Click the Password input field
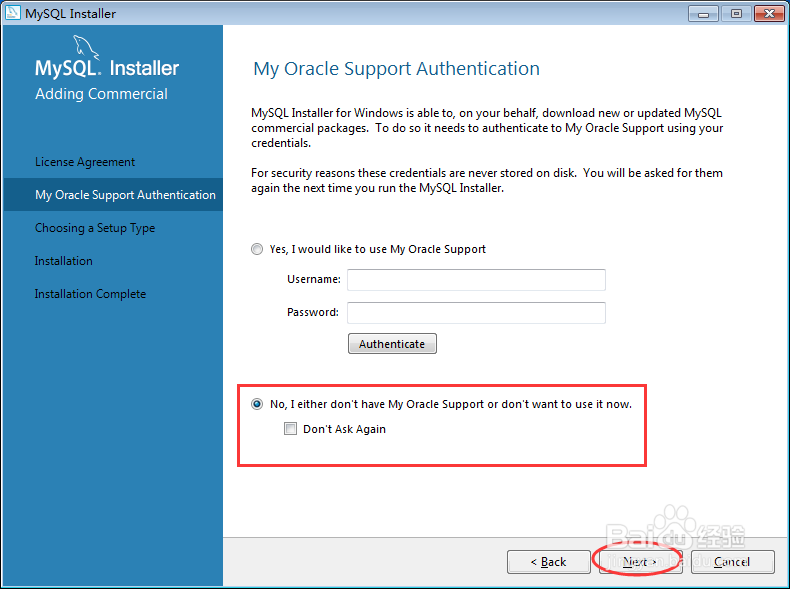Viewport: 790px width, 589px height. coord(476,313)
